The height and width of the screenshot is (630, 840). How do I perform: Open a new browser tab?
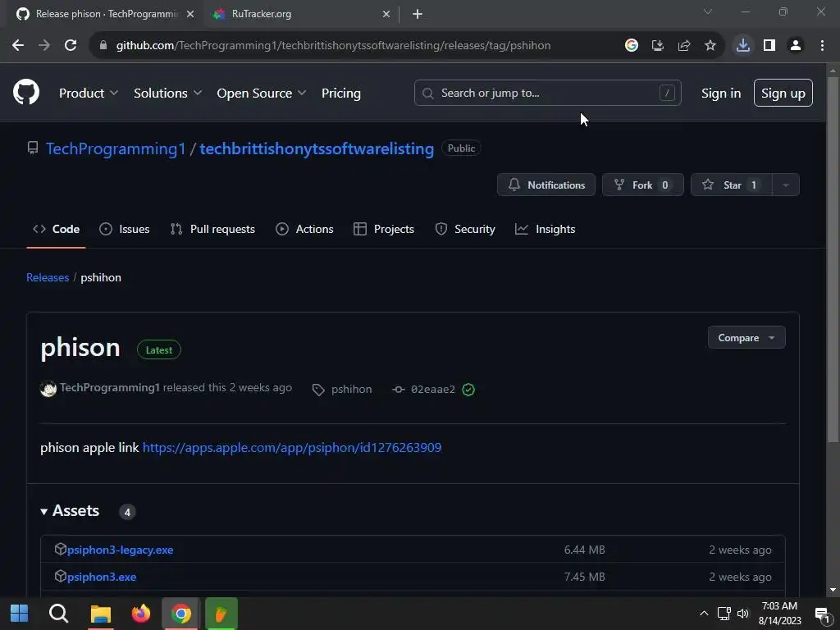418,14
